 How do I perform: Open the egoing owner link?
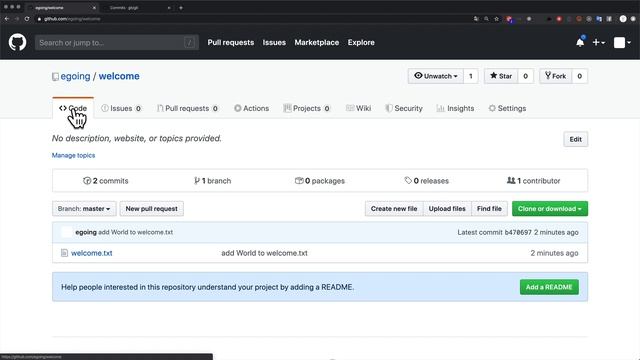tap(76, 76)
